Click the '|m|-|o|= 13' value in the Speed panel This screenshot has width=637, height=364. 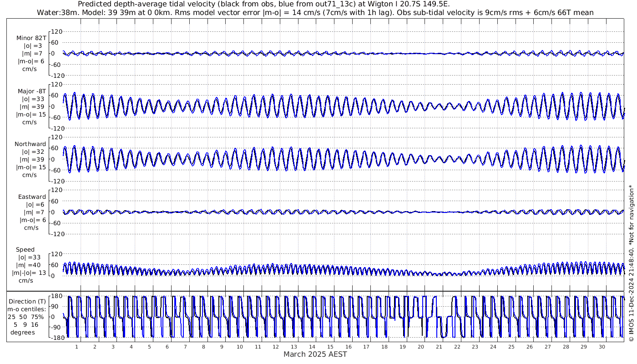(29, 273)
